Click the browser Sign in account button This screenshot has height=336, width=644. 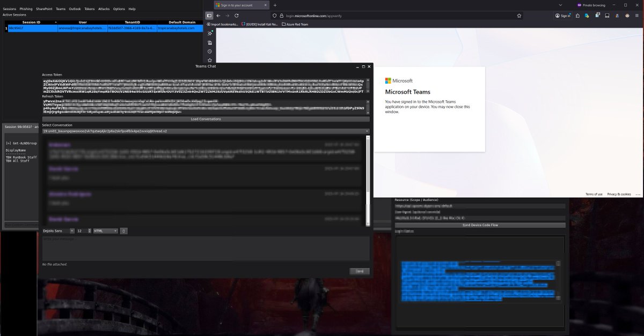[x=563, y=16]
